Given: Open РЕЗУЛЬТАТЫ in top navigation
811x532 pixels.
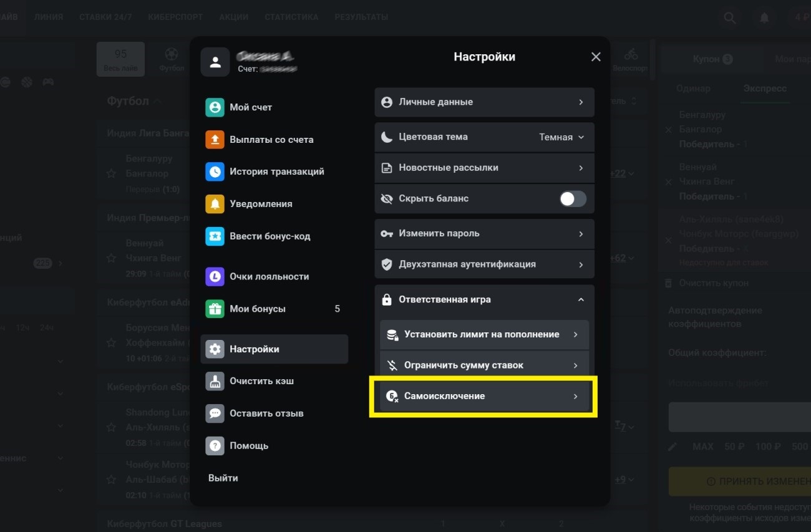Looking at the screenshot, I should (361, 17).
